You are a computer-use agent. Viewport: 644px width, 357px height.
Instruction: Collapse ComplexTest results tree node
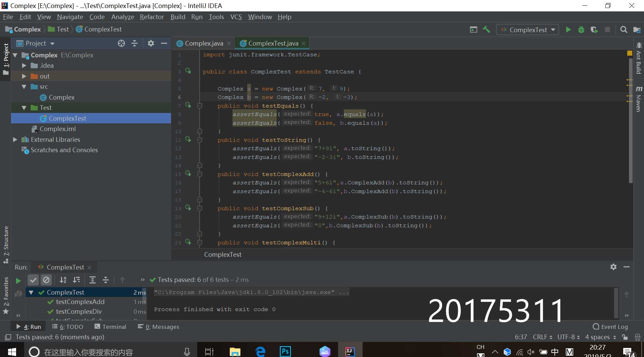(x=31, y=292)
